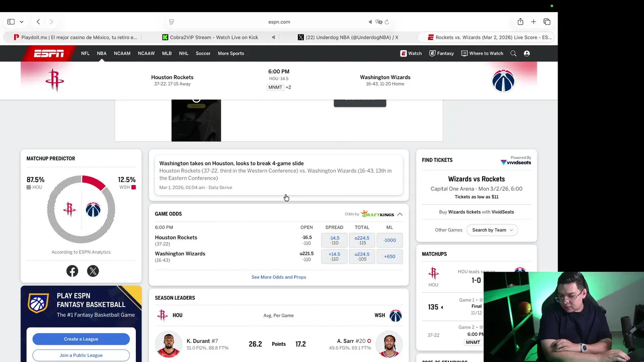The image size is (644, 362).
Task: Open Where to Watch
Action: coord(482,53)
